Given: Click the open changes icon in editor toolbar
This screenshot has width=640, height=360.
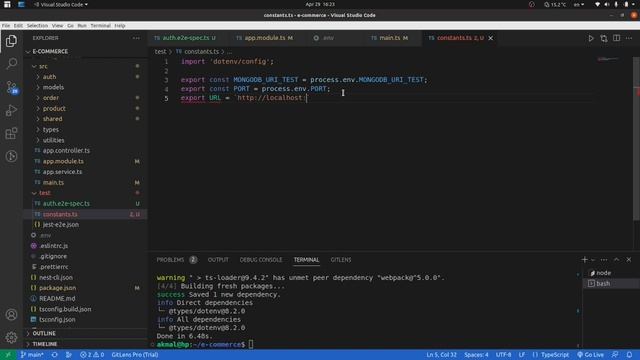Looking at the screenshot, I should [x=604, y=38].
